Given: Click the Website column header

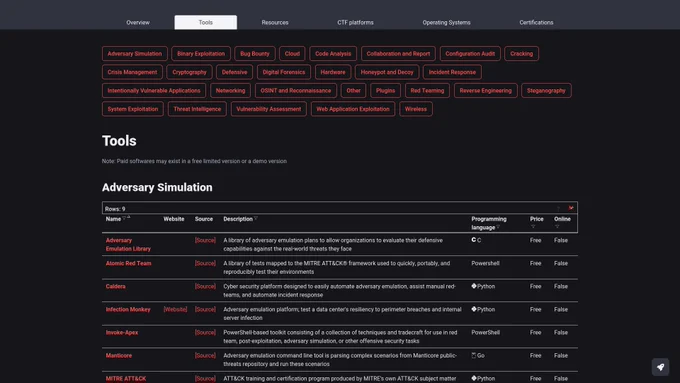Looking at the screenshot, I should pyautogui.click(x=173, y=219).
